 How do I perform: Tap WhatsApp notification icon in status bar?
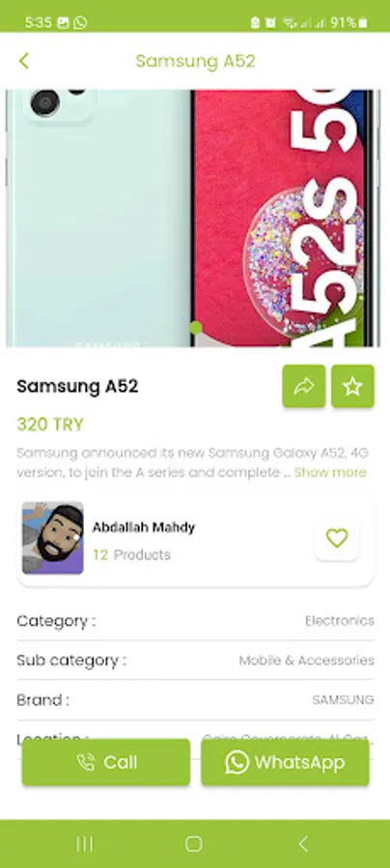tap(80, 23)
